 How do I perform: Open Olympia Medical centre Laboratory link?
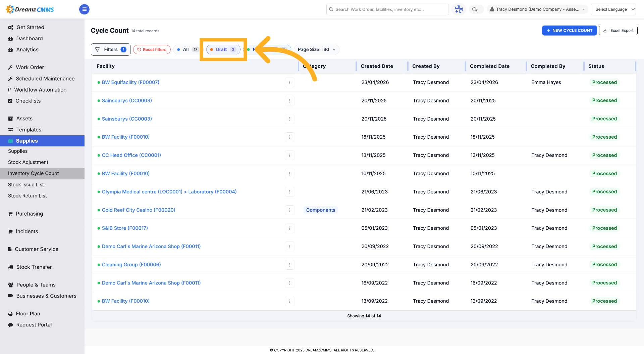(169, 192)
